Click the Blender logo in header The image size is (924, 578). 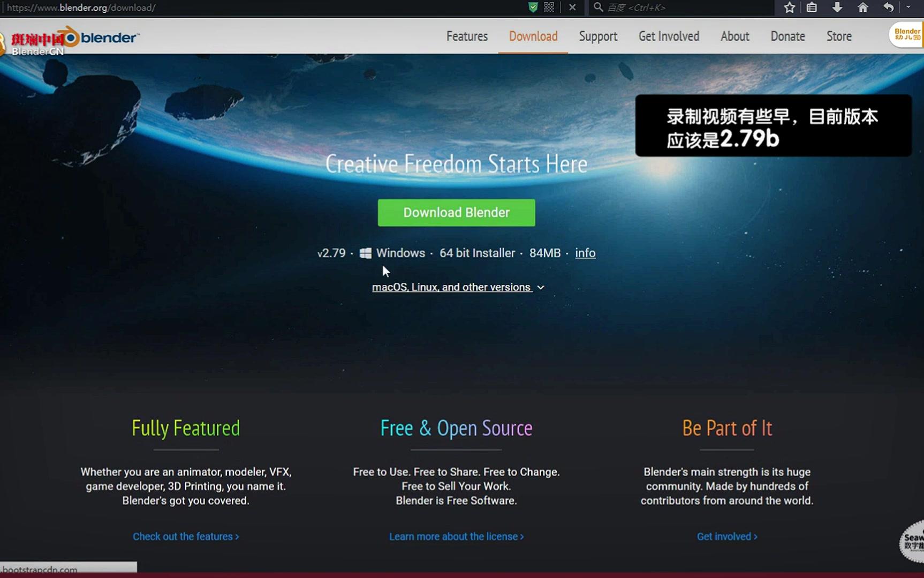pyautogui.click(x=100, y=37)
